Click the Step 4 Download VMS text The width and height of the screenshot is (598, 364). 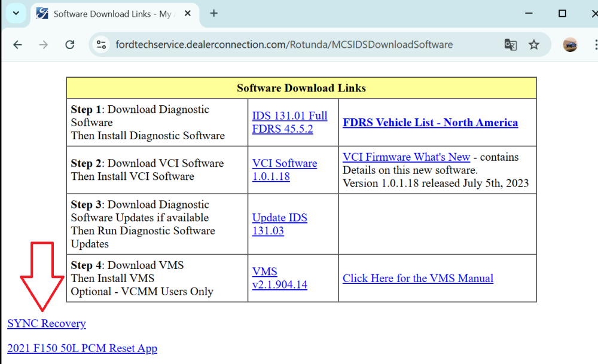coord(142,279)
